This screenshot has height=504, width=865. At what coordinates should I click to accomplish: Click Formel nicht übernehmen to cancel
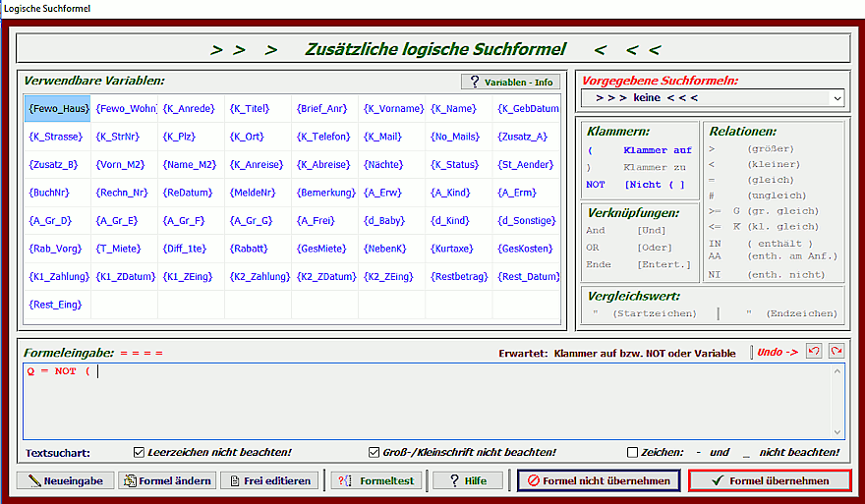click(599, 480)
